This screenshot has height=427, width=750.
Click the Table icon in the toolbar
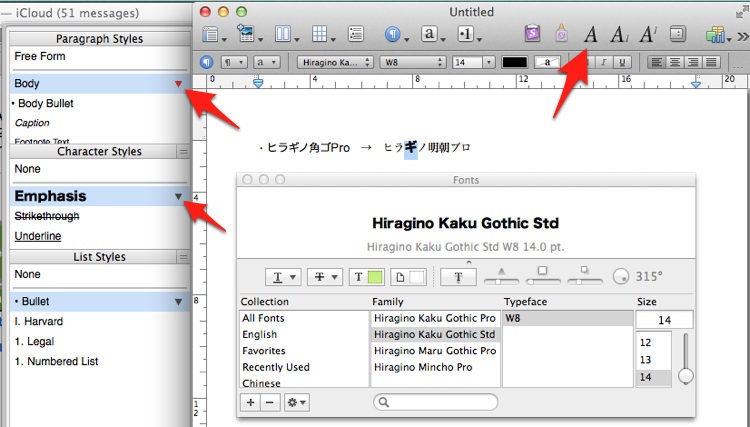(322, 34)
